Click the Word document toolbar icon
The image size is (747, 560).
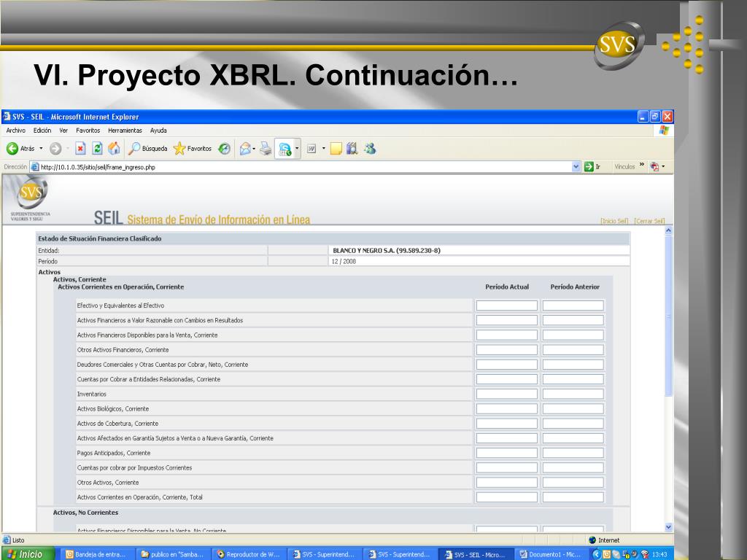(311, 149)
